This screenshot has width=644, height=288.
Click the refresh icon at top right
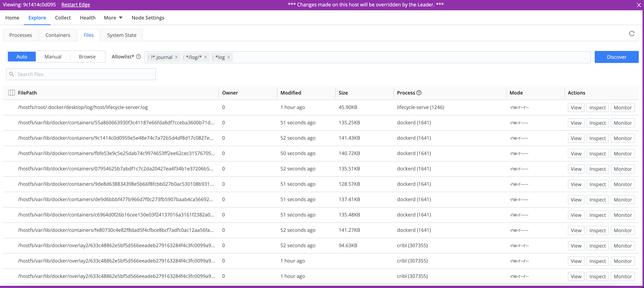631,34
